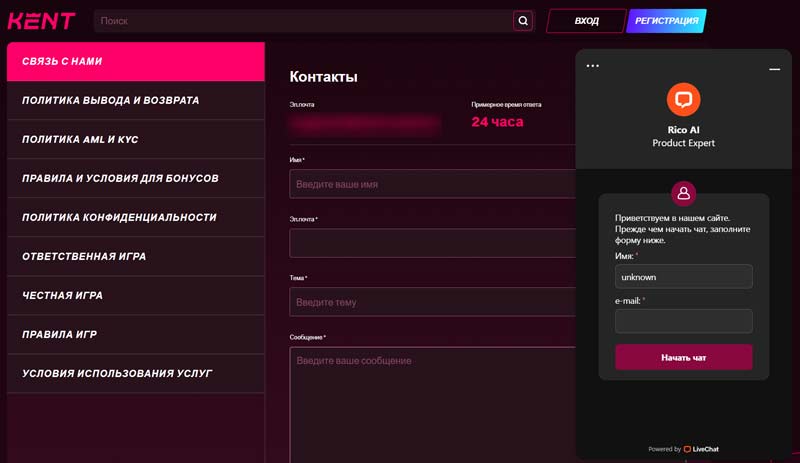Click the Rico AI chat avatar icon
This screenshot has width=800, height=463.
[x=683, y=99]
